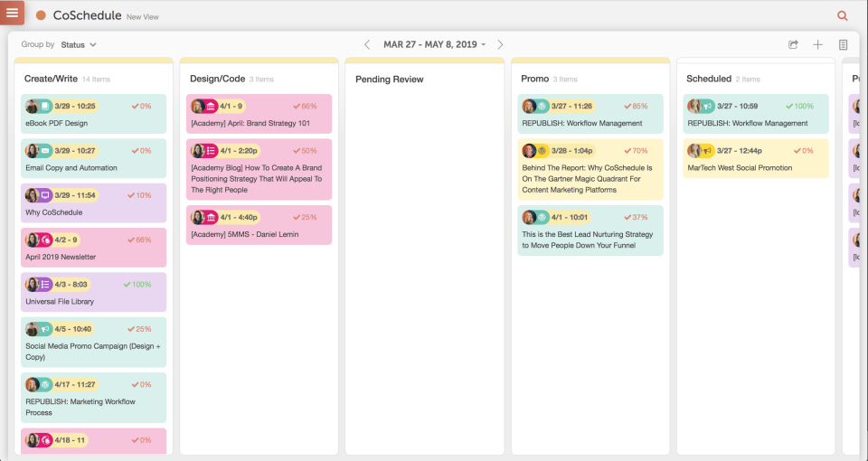The image size is (868, 461).
Task: Click MarTech West Social Promotion megaphone icon
Action: (x=708, y=151)
